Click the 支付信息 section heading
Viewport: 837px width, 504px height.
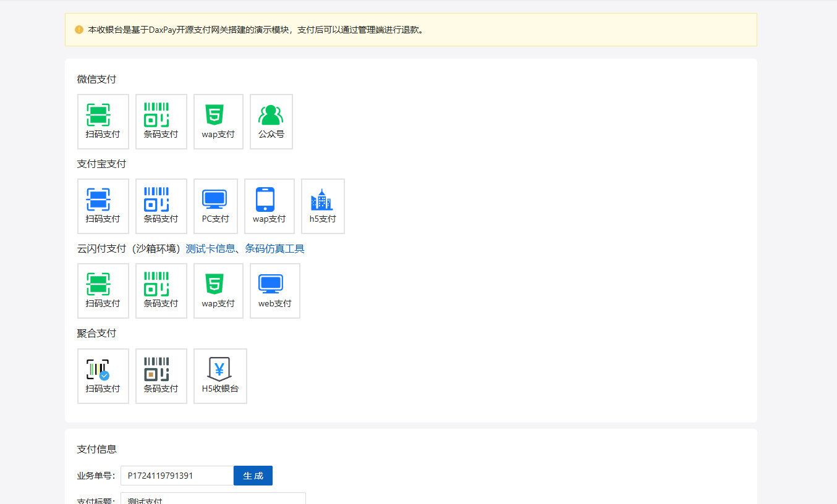[x=96, y=449]
